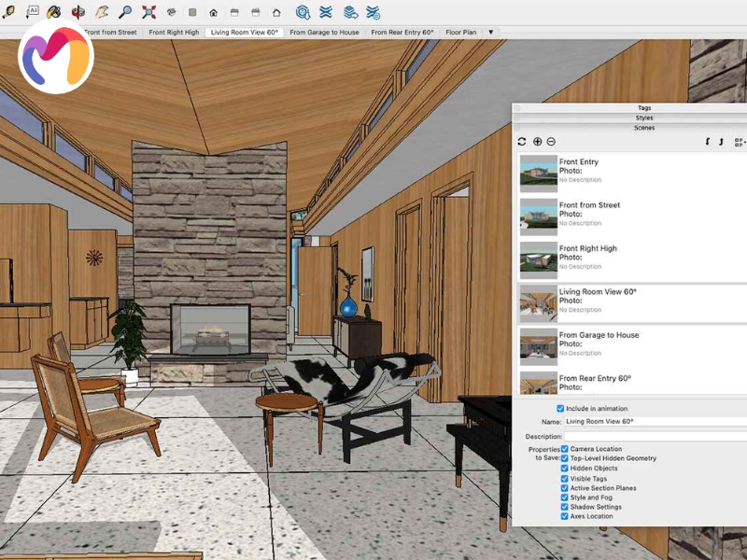747x560 pixels.
Task: Toggle the Include in animation checkbox
Action: coord(560,409)
